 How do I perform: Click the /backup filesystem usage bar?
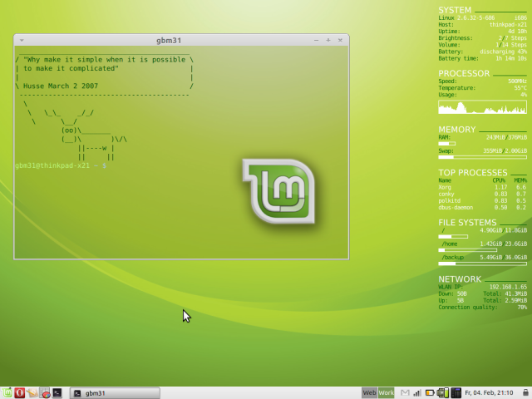tap(482, 264)
